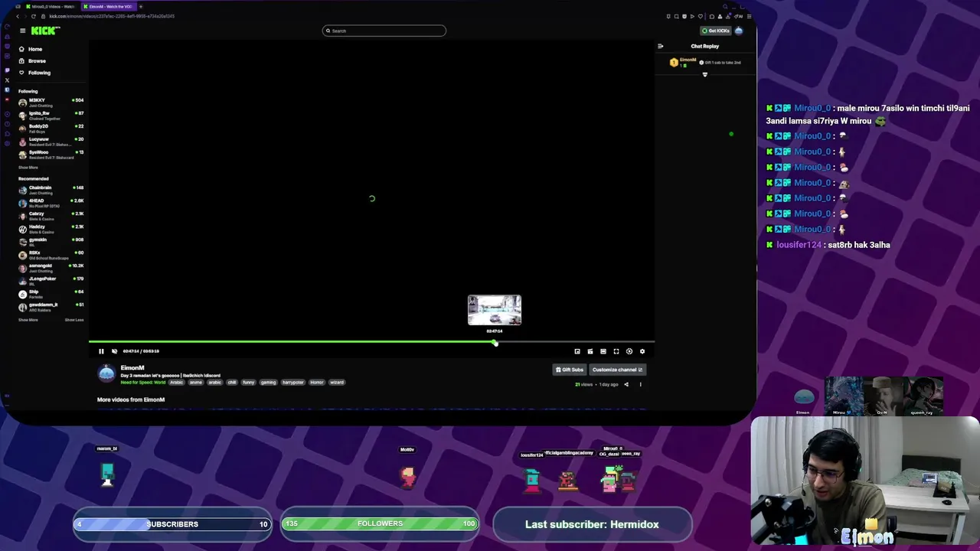The width and height of the screenshot is (980, 551).
Task: Open Buddy20 channel in Following list
Action: (51, 129)
